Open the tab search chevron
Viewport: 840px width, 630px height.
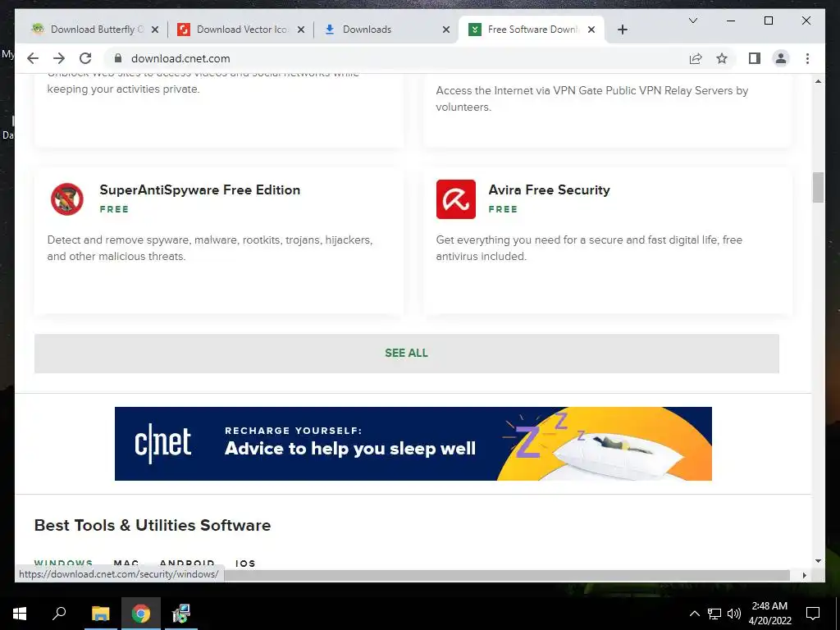(692, 21)
